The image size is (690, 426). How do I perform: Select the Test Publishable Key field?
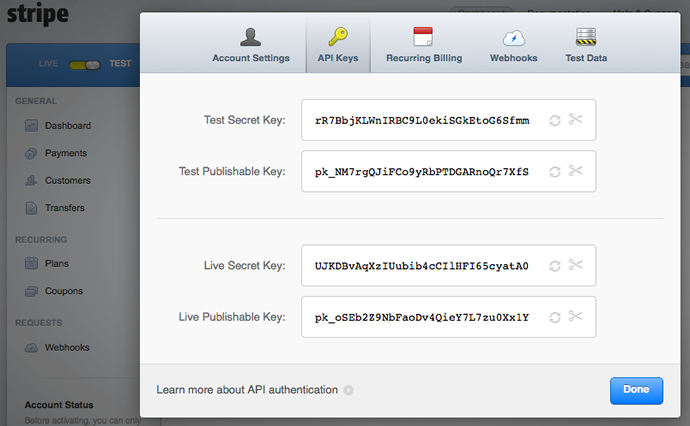[x=448, y=172]
